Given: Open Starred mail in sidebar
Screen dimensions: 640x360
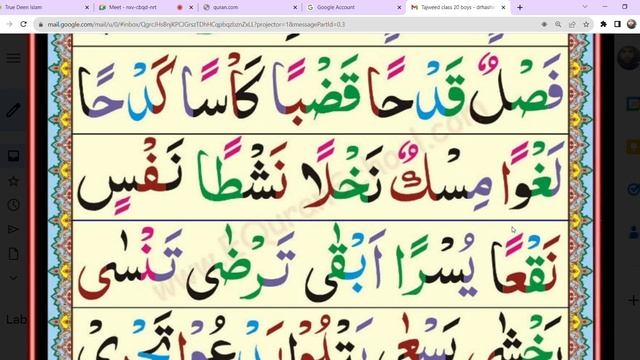Looking at the screenshot, I should tap(13, 181).
